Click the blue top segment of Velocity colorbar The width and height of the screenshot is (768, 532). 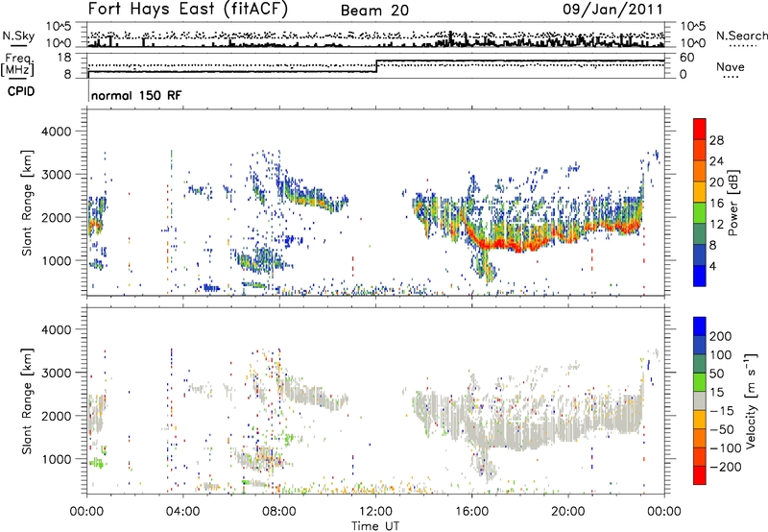coord(700,326)
